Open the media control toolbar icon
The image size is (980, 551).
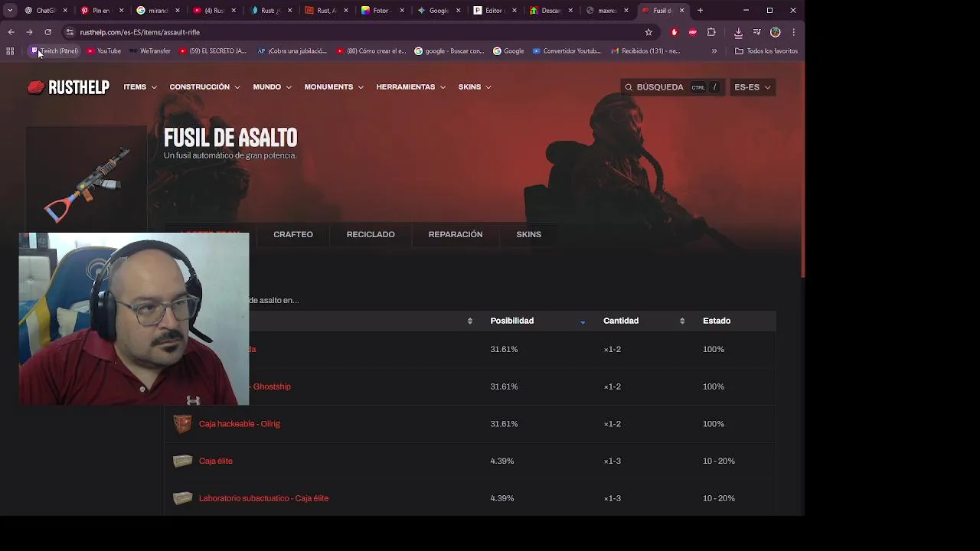pyautogui.click(x=756, y=32)
